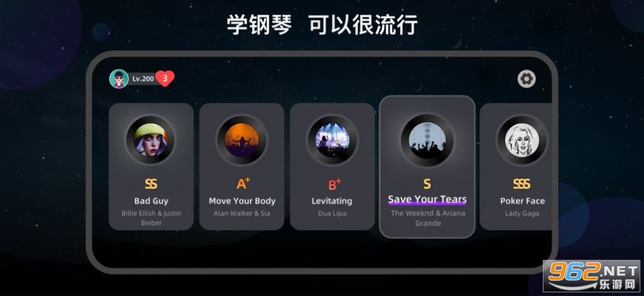Image resolution: width=644 pixels, height=296 pixels.
Task: Open settings with the gear icon
Action: click(526, 79)
